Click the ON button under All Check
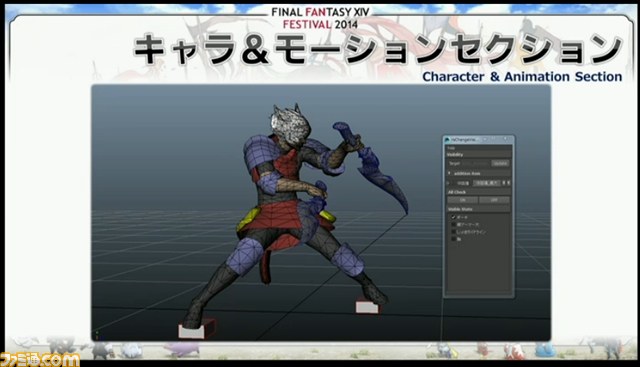 click(x=462, y=200)
